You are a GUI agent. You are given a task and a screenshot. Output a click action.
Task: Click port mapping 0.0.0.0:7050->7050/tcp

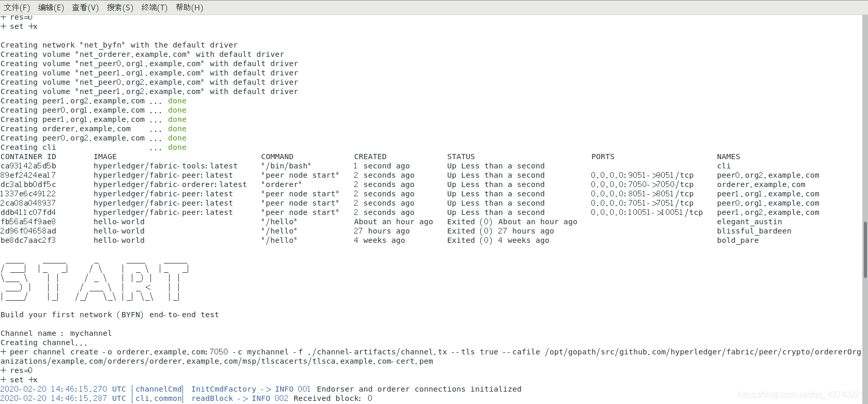(x=643, y=184)
